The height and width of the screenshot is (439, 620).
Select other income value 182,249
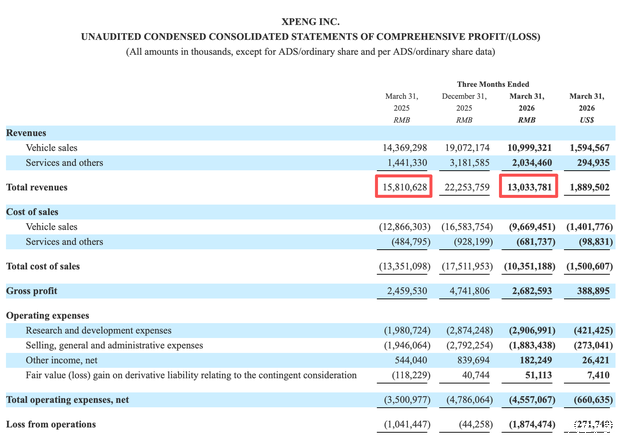coord(536,360)
